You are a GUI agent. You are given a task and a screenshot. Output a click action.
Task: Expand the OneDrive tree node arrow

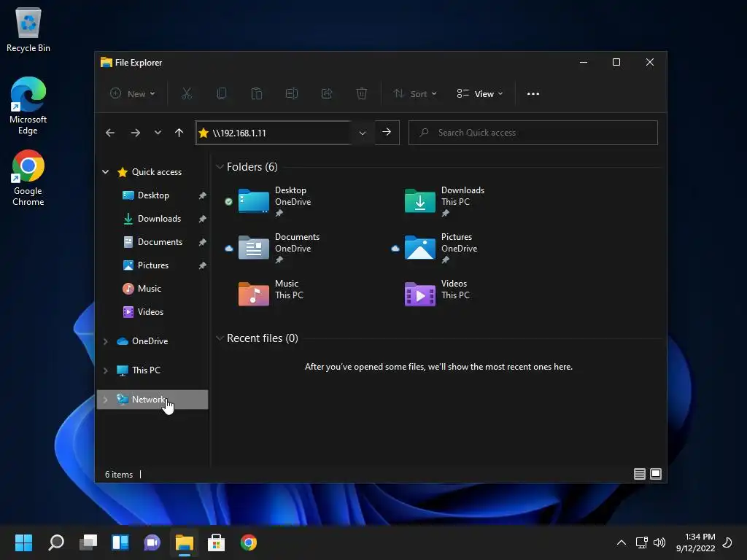pyautogui.click(x=105, y=341)
